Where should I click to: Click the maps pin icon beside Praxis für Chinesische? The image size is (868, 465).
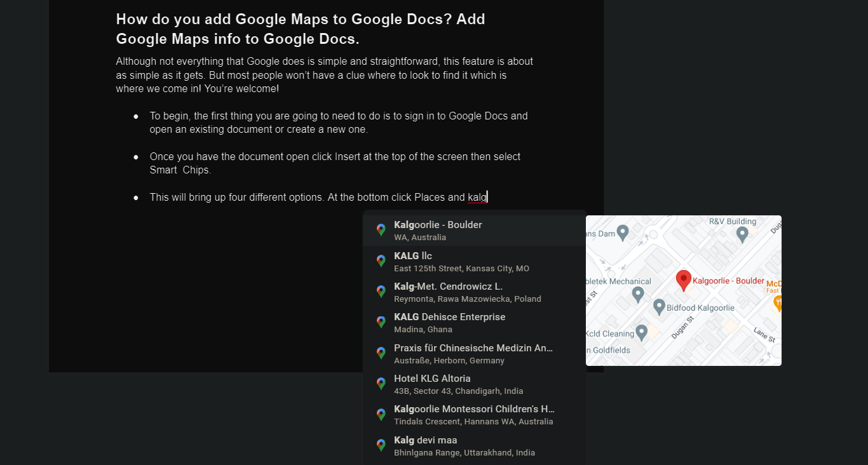381,353
